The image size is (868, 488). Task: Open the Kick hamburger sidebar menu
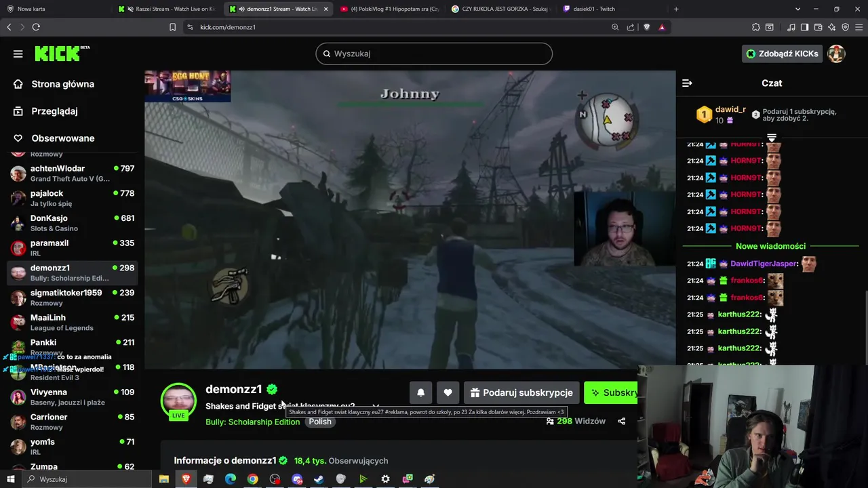18,54
